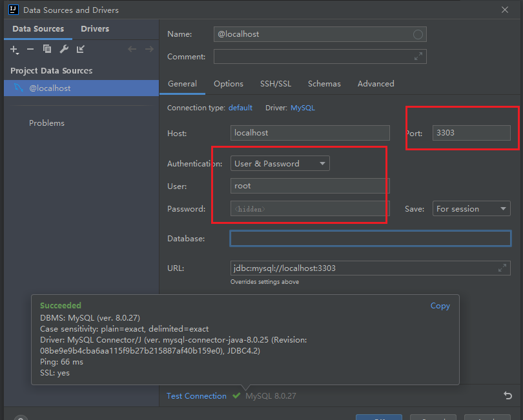Open the Save password dropdown
This screenshot has width=523, height=420.
click(x=471, y=208)
